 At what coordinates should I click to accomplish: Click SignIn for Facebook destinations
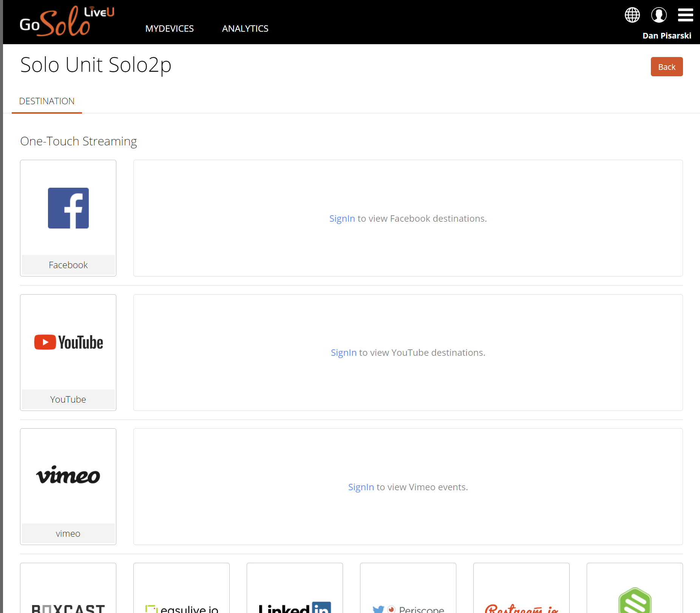[x=342, y=219]
